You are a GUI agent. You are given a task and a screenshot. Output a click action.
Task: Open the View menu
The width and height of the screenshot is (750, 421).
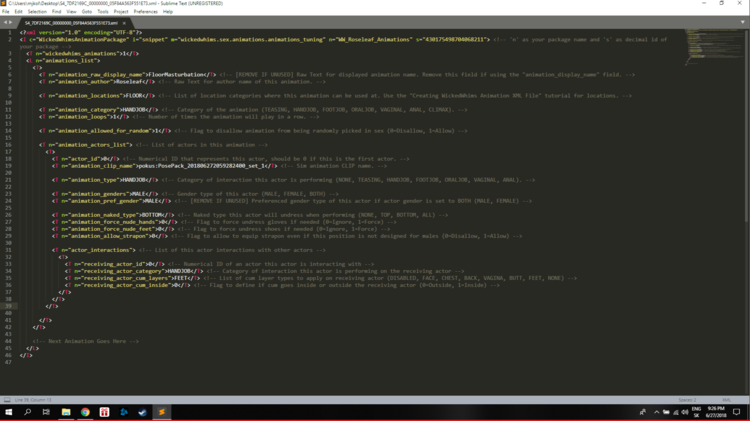(71, 11)
